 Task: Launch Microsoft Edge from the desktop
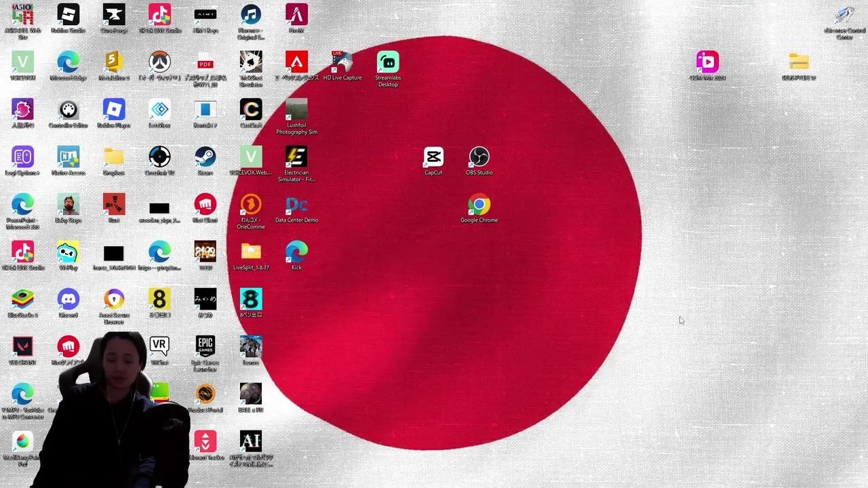pyautogui.click(x=68, y=62)
